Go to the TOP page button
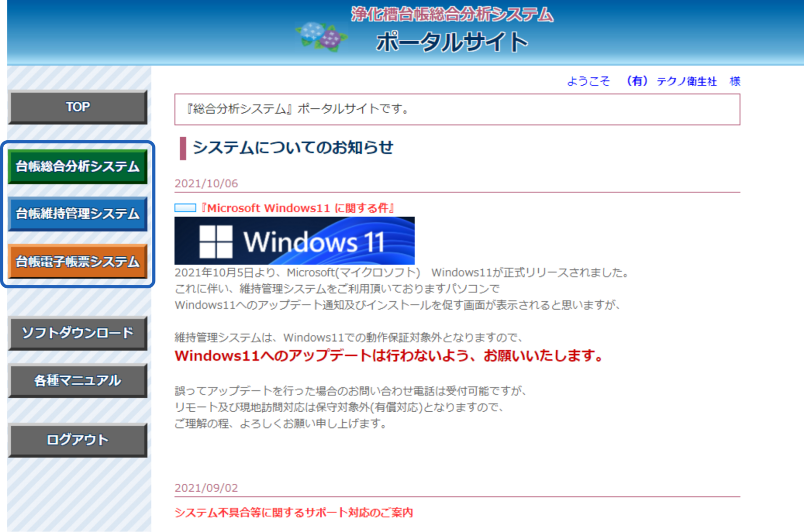The image size is (804, 532). (78, 107)
